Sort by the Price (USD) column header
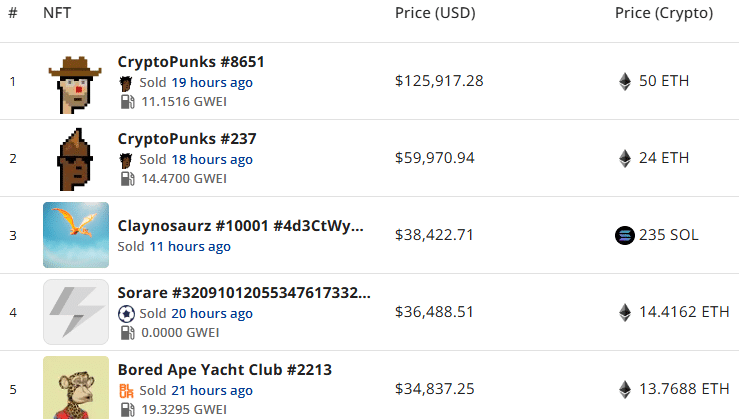Viewport: 739px width, 419px height. pyautogui.click(x=435, y=14)
